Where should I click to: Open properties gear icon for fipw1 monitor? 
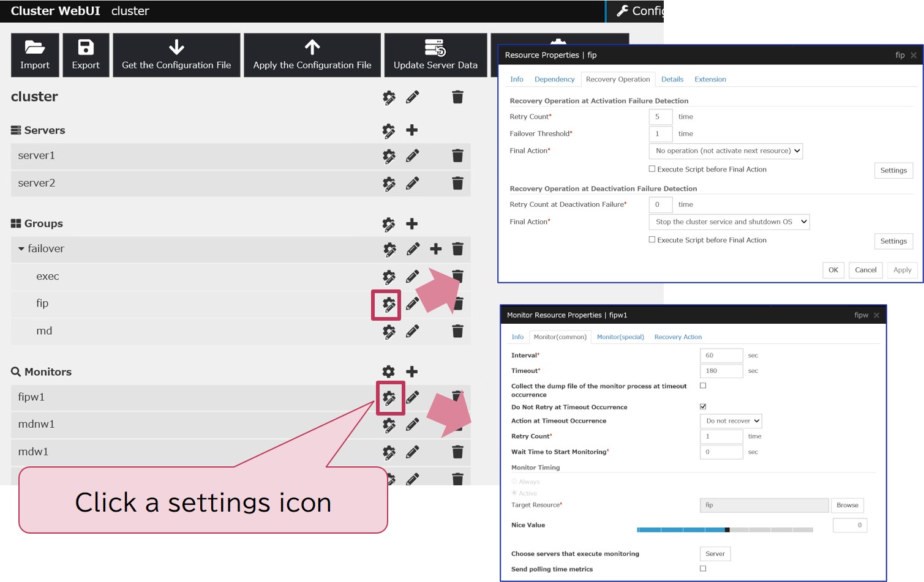click(389, 398)
